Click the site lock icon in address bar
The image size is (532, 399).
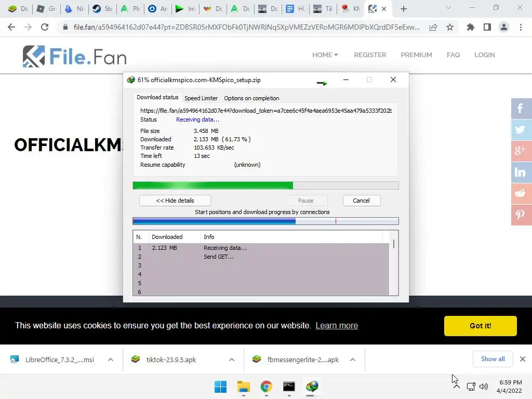(x=65, y=27)
